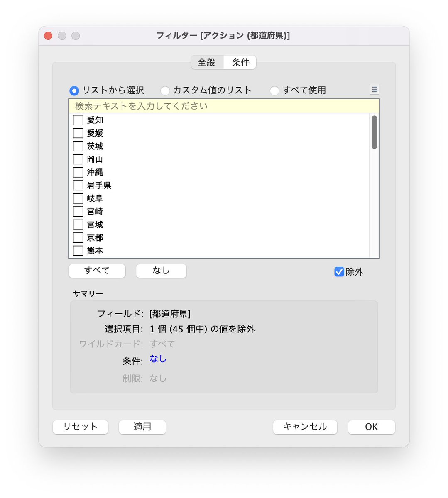Check the 岐阜 checkbox
The height and width of the screenshot is (498, 448).
tap(78, 198)
